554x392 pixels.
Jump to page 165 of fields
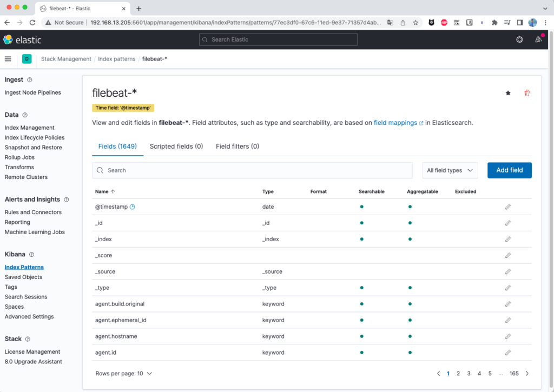click(514, 373)
